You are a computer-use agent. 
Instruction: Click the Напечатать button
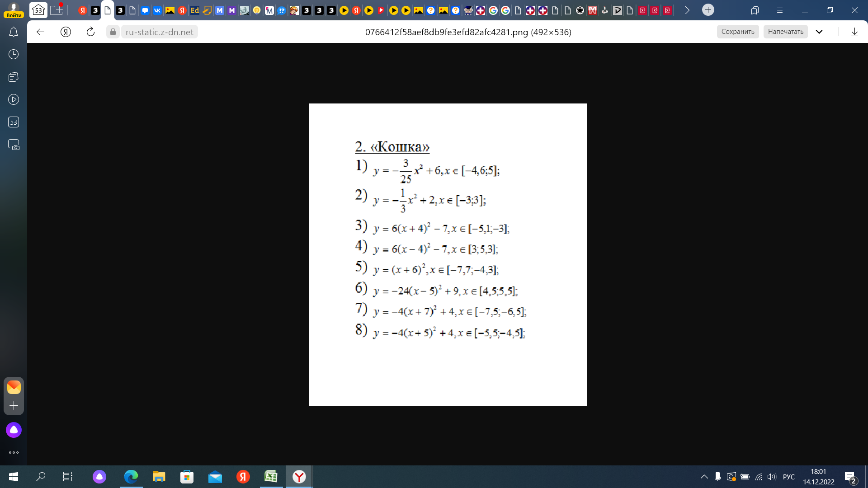click(785, 32)
